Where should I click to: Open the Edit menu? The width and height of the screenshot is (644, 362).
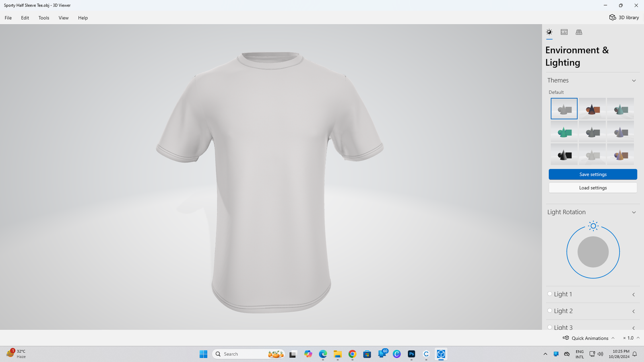[25, 18]
